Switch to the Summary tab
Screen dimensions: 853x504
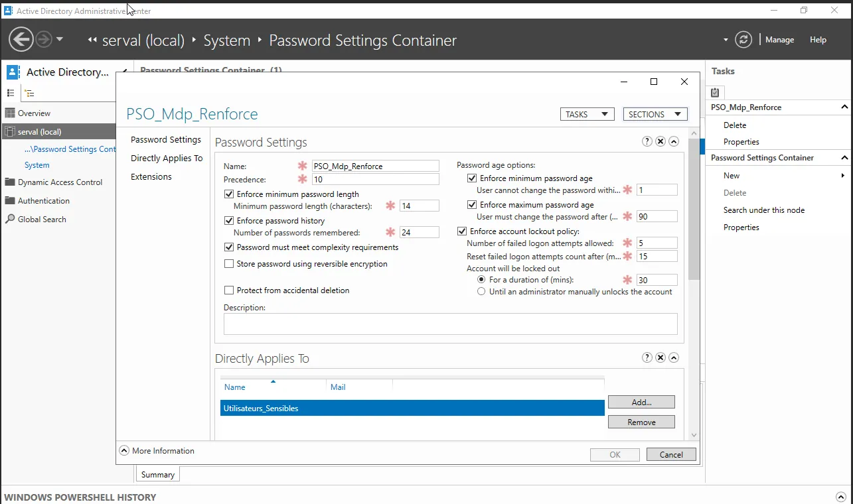pyautogui.click(x=158, y=474)
